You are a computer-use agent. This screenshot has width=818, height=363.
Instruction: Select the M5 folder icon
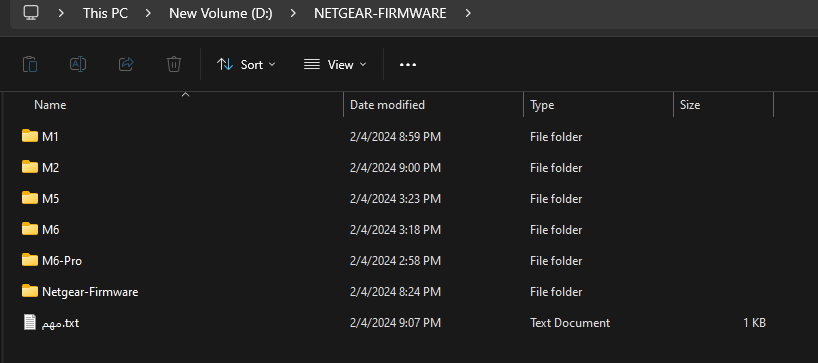point(30,198)
